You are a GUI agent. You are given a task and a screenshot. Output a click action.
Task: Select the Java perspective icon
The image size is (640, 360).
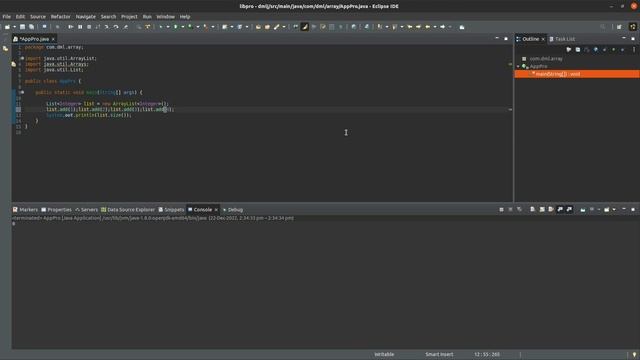click(x=633, y=27)
